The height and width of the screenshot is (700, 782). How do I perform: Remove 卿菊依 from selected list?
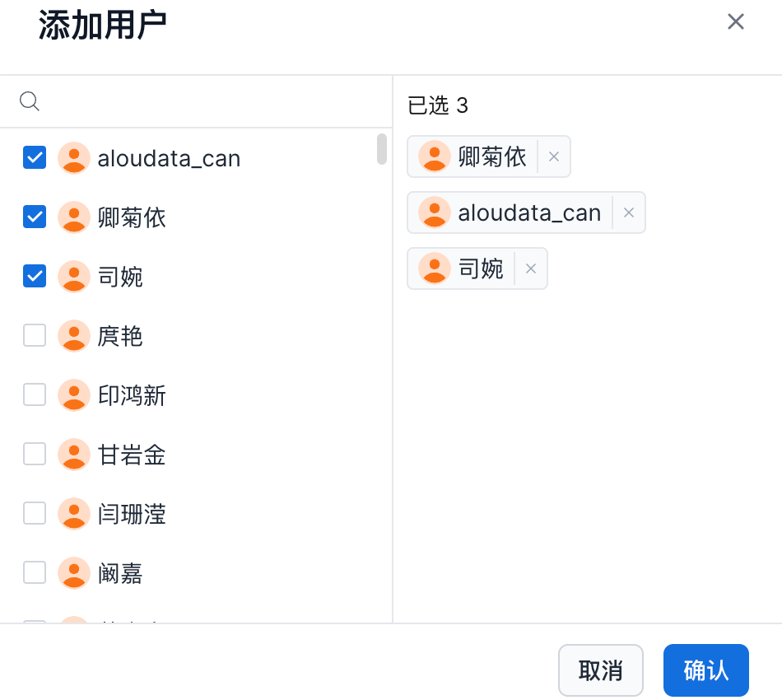click(554, 156)
